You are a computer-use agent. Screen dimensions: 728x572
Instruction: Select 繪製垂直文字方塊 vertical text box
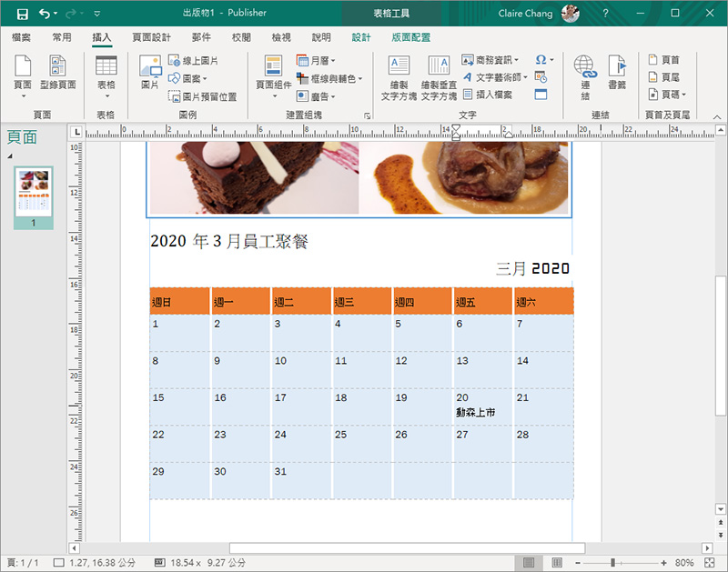tap(439, 78)
